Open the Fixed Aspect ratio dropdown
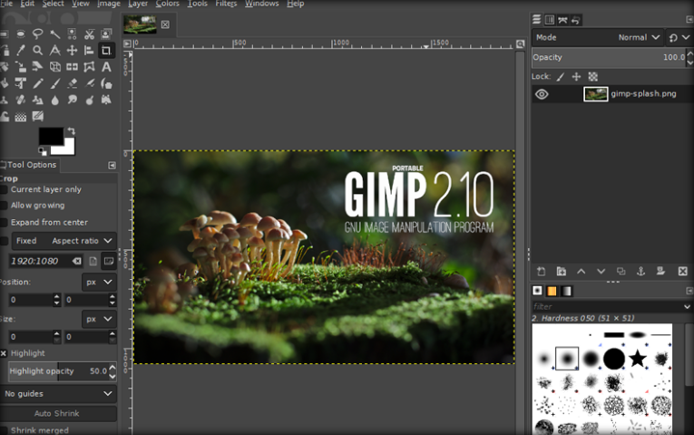 pos(64,241)
